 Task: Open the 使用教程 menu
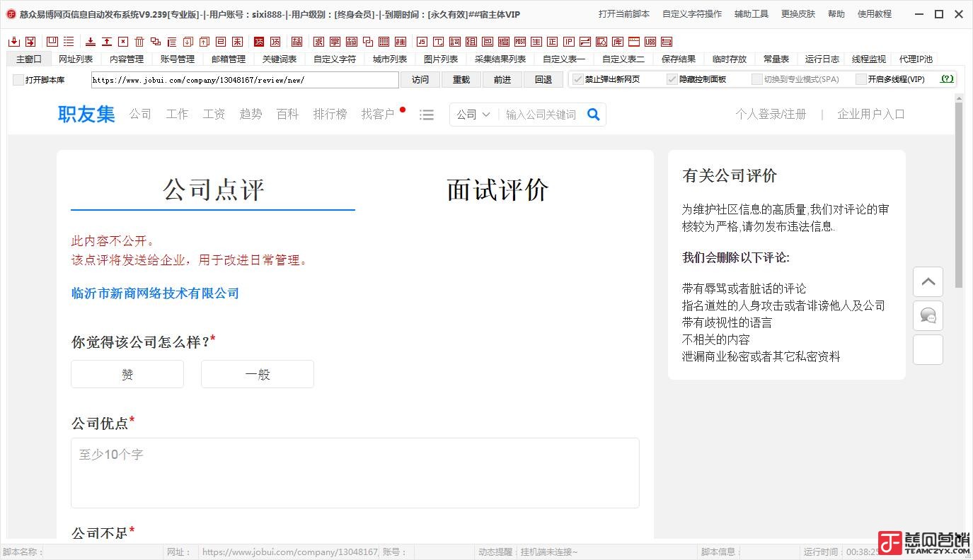875,14
